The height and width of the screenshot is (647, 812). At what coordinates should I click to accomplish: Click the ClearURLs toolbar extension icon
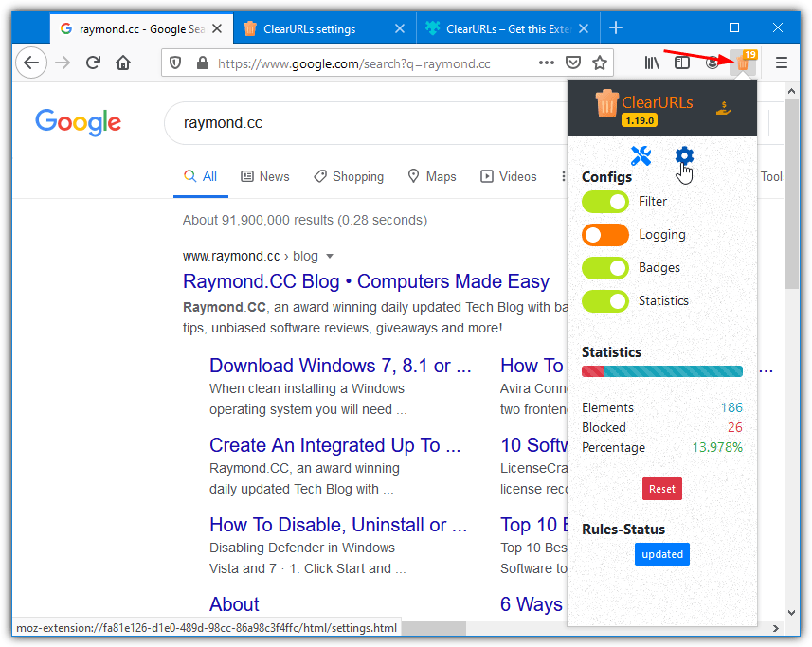click(x=743, y=63)
